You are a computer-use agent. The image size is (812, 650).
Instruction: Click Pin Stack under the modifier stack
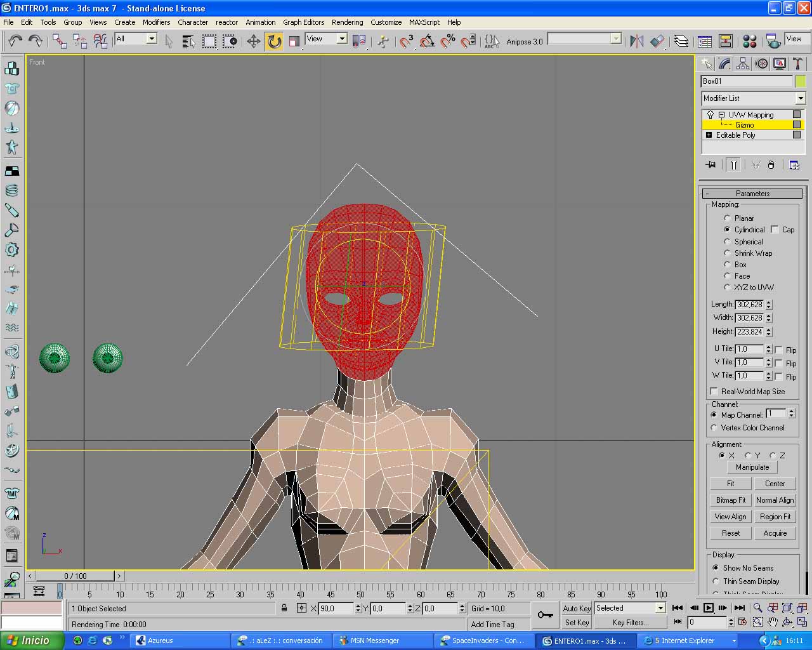click(710, 165)
